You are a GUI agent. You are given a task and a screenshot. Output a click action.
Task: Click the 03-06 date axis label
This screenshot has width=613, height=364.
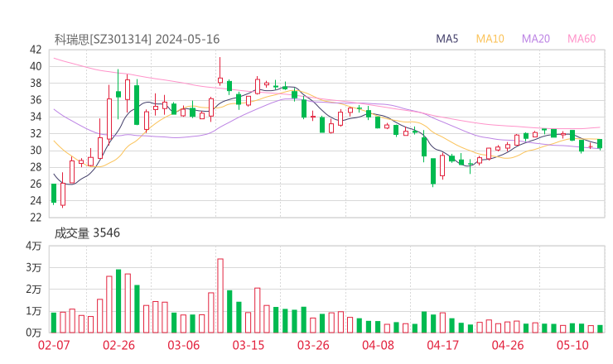(183, 345)
